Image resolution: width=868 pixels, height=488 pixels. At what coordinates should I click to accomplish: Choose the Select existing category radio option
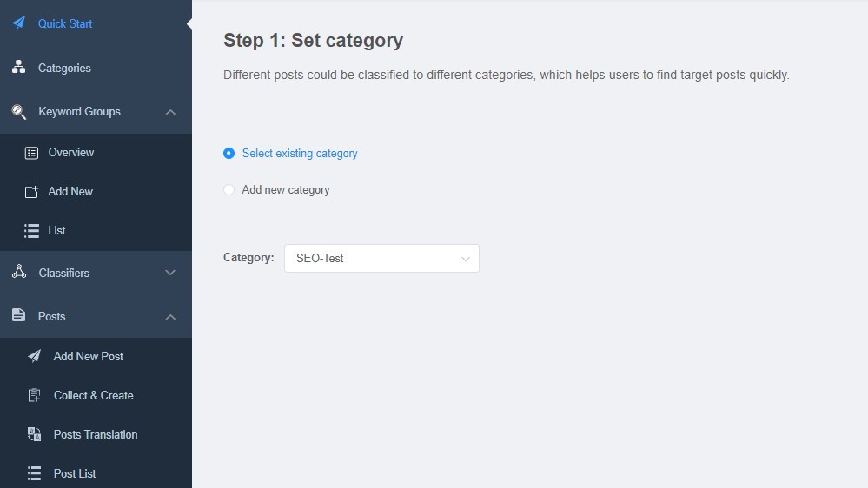[229, 154]
